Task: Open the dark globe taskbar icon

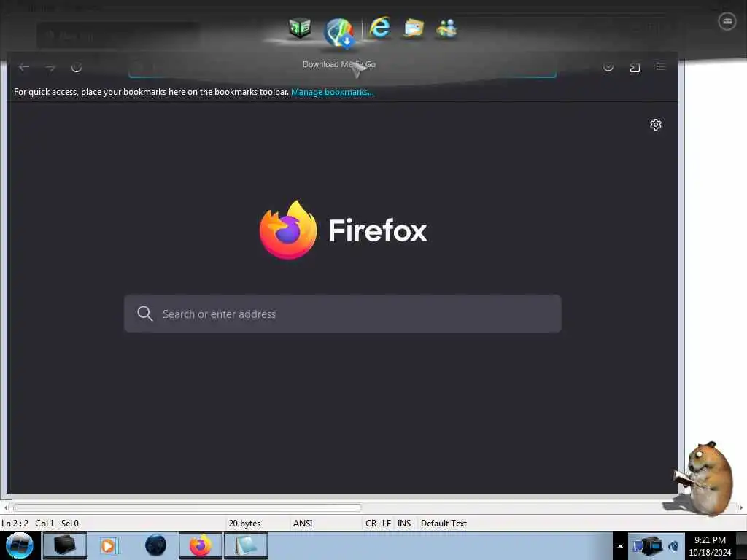Action: 155,545
